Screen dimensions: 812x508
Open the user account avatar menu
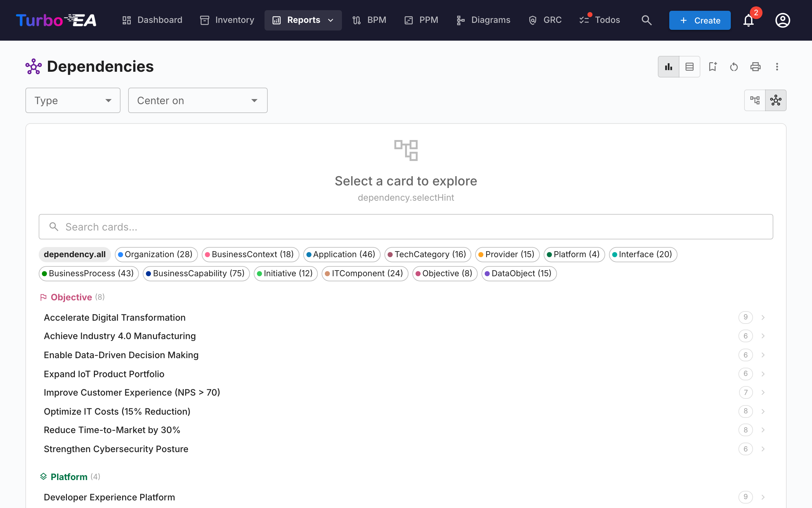tap(783, 20)
